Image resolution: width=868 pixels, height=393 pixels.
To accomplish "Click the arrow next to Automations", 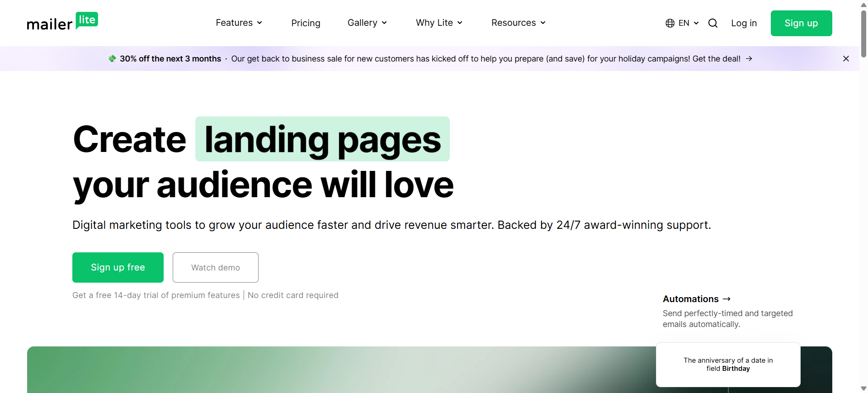I will click(726, 299).
